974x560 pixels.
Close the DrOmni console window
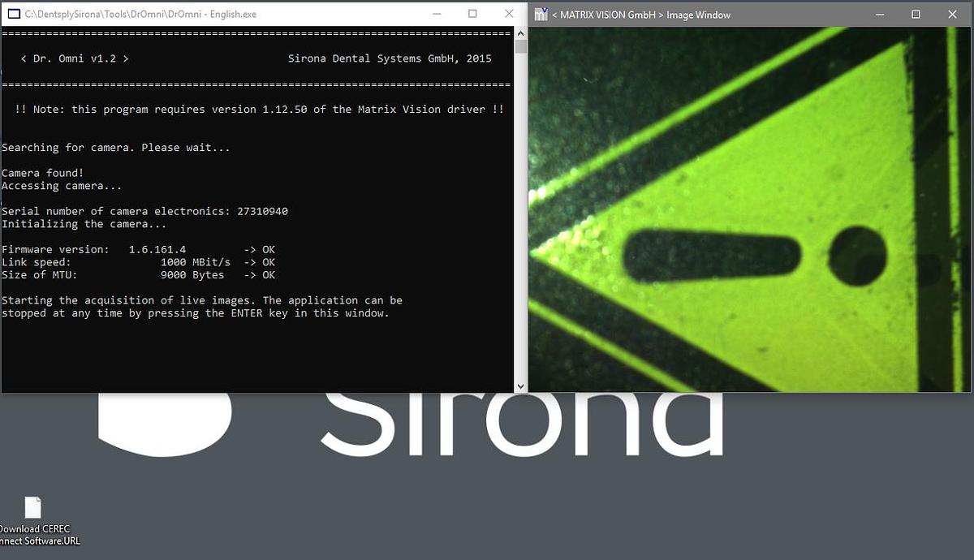click(x=509, y=15)
